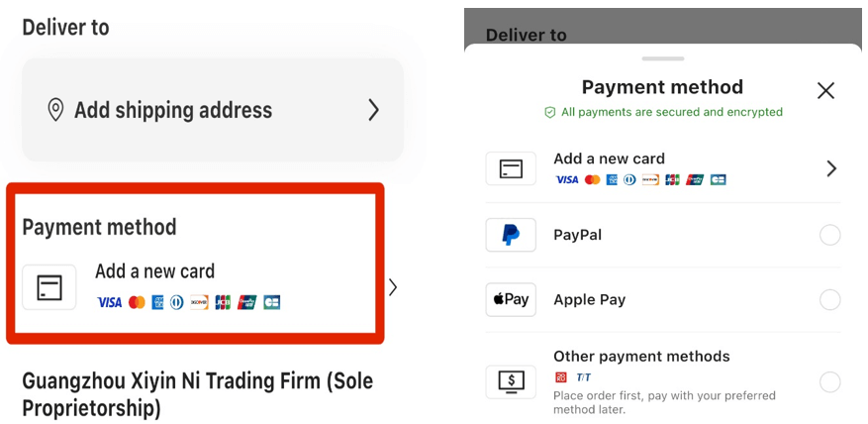Close the Payment method sheet with X
Screen dimensions: 868x424
point(825,90)
